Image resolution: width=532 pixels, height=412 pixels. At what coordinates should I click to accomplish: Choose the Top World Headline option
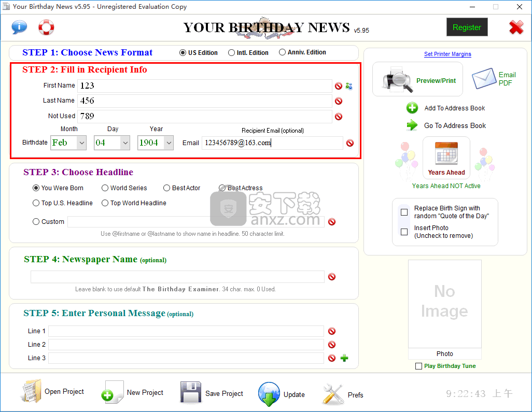(x=105, y=203)
